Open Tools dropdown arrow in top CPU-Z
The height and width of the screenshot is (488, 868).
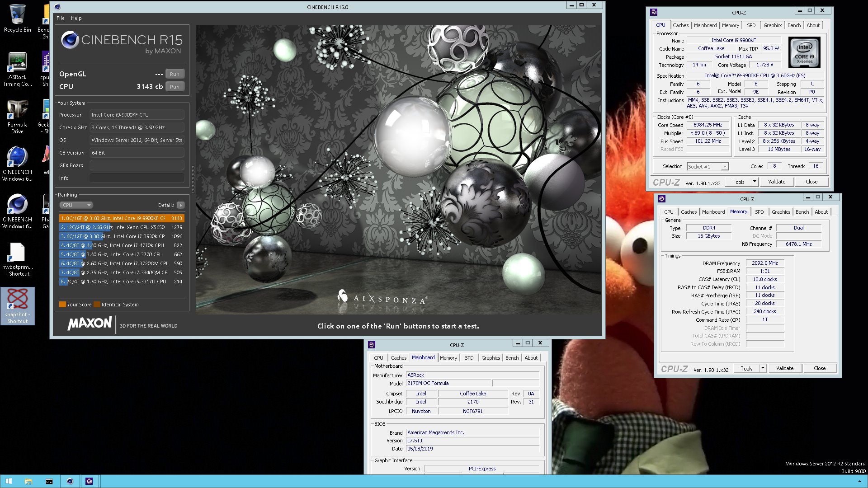coord(755,182)
